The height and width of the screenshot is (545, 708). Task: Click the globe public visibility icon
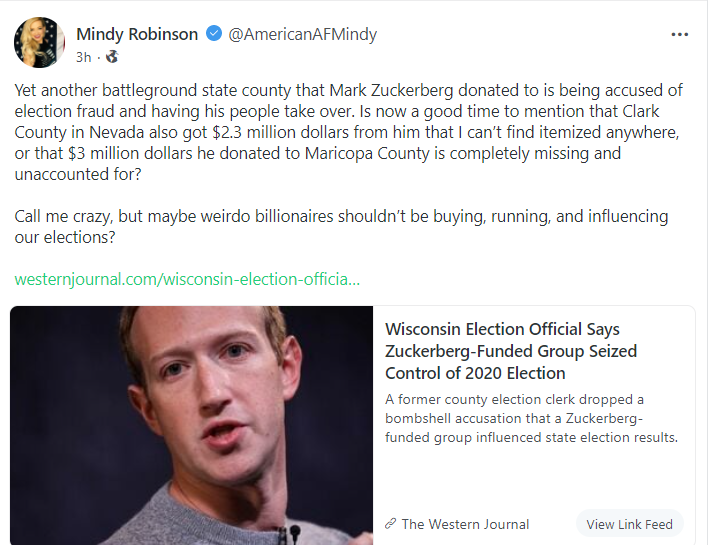click(113, 57)
